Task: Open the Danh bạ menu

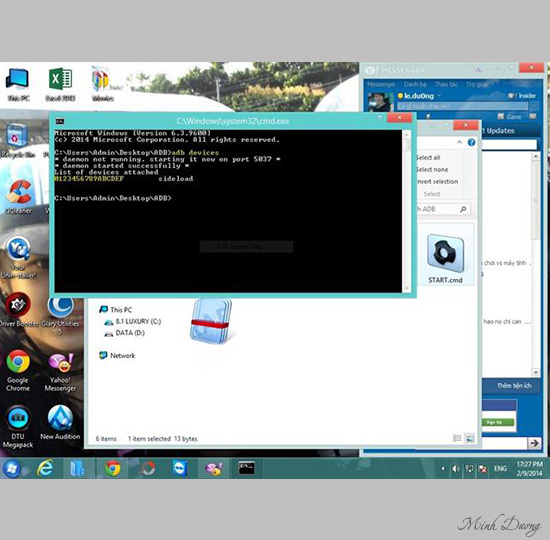Action: (415, 85)
